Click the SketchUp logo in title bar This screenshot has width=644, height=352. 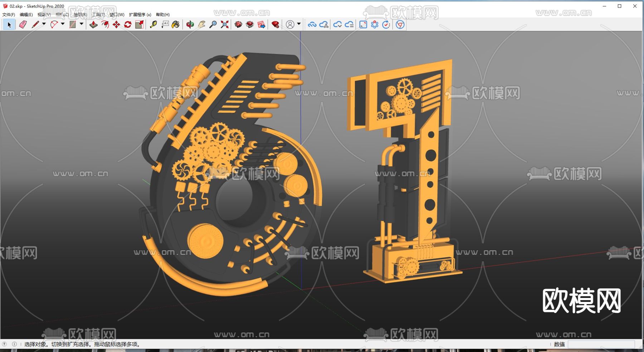(5, 6)
